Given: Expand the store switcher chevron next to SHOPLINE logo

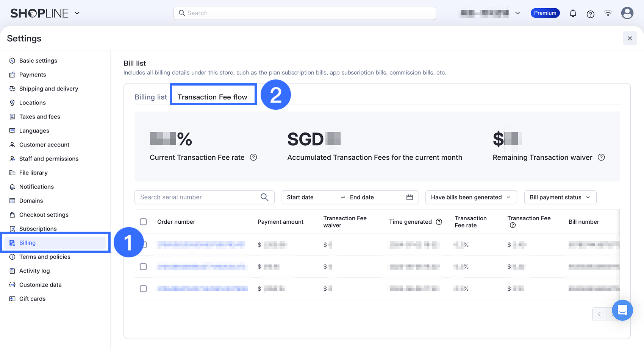Looking at the screenshot, I should pos(77,13).
